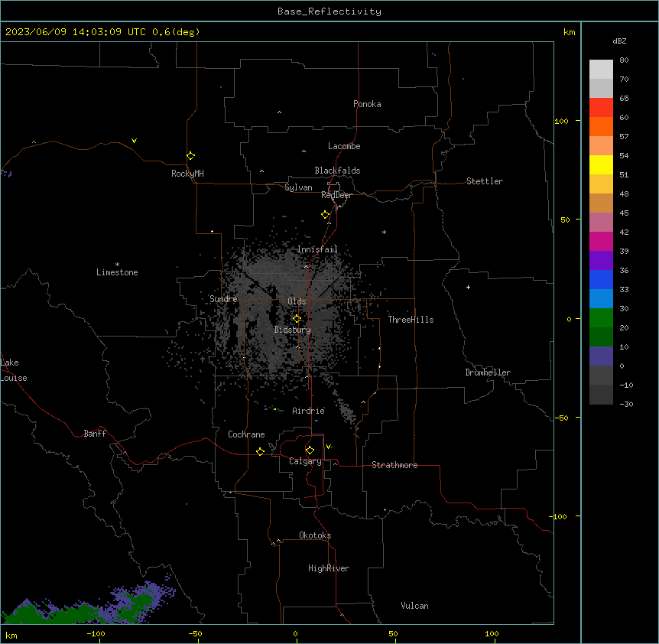Click the Vulcan label
Image resolution: width=659 pixels, height=644 pixels.
(415, 606)
